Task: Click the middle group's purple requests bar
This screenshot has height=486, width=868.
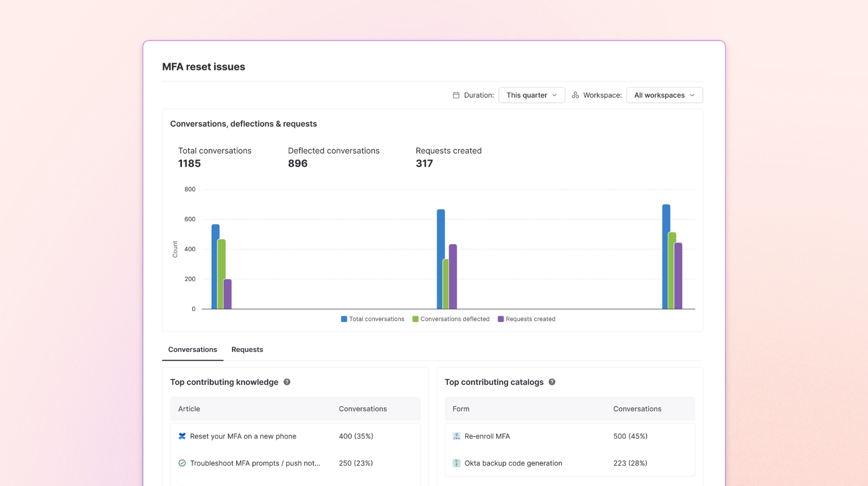Action: point(453,277)
